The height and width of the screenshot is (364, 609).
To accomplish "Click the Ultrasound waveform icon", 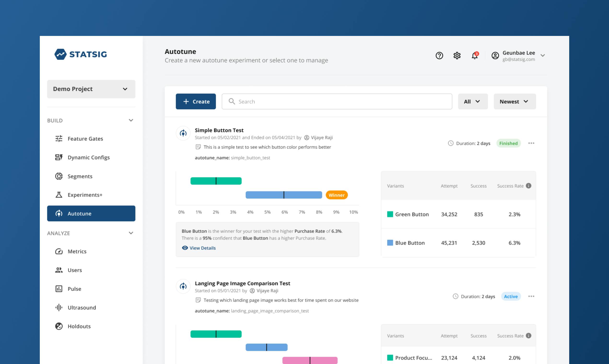I will coord(59,307).
